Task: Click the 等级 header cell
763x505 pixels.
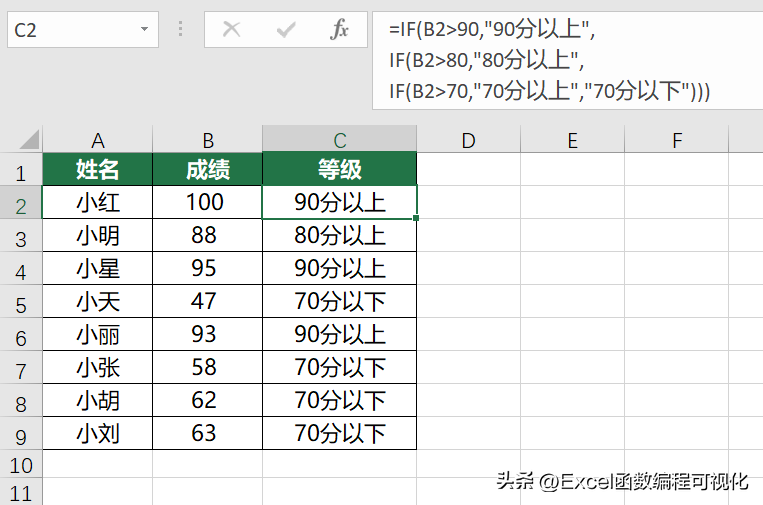Action: click(x=340, y=169)
